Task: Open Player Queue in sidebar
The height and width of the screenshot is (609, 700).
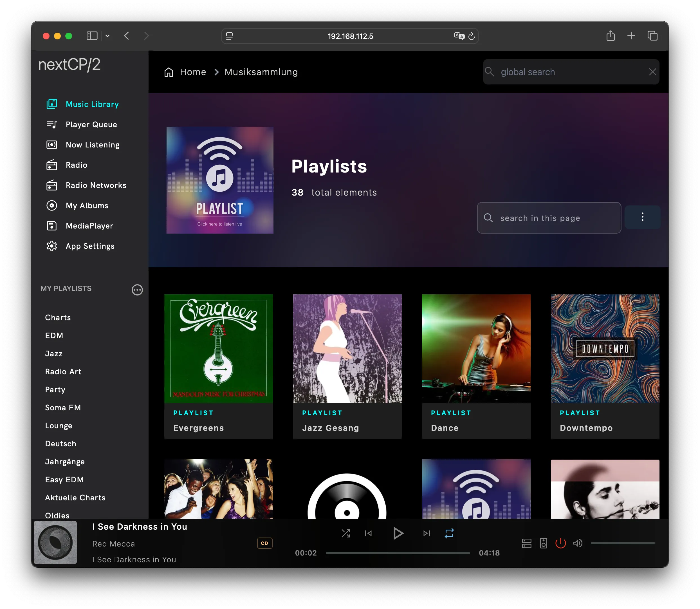Action: tap(91, 125)
